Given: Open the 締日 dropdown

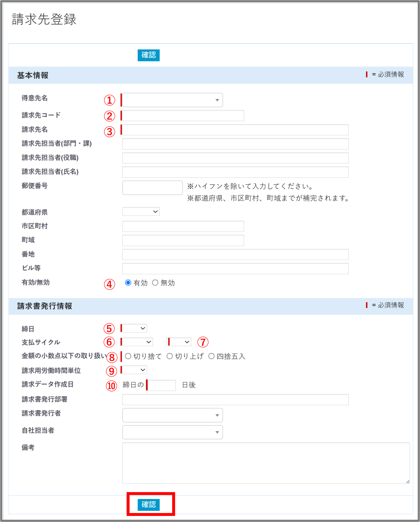Looking at the screenshot, I should pyautogui.click(x=135, y=328).
